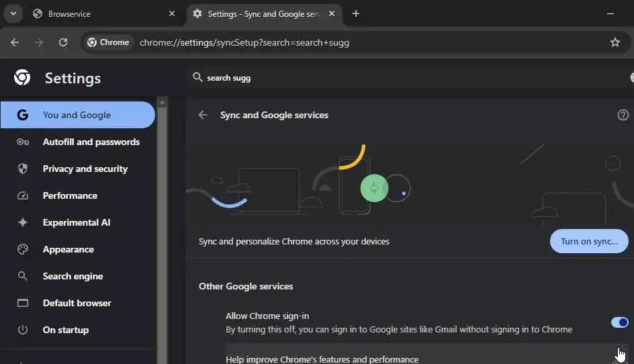Reload the current page
Viewport: 634px width, 364px height.
63,42
